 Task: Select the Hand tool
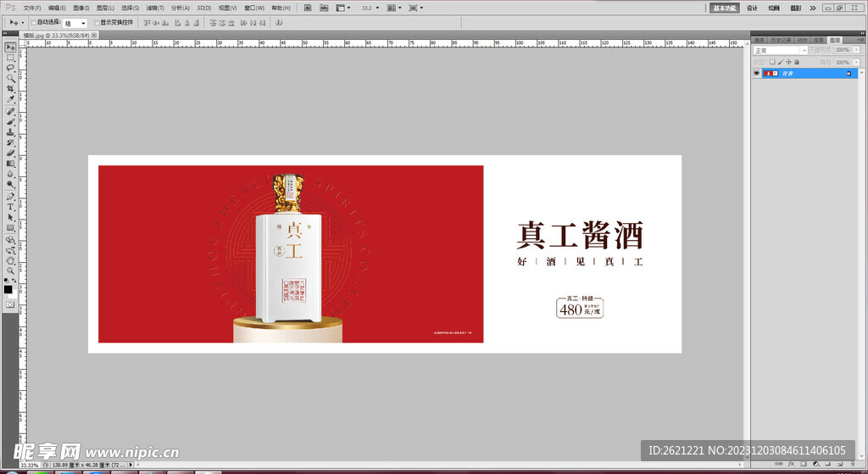point(10,261)
